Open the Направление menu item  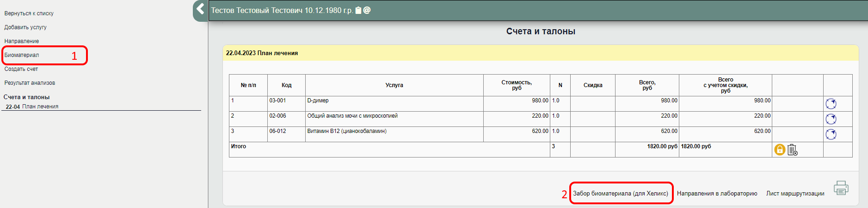(x=22, y=41)
